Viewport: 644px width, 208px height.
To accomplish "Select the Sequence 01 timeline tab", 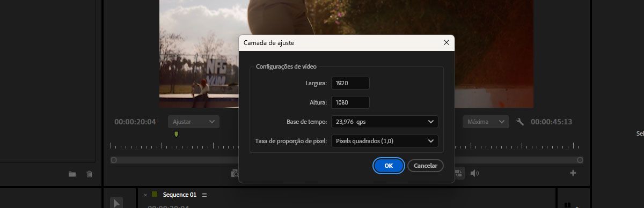I will tap(180, 195).
